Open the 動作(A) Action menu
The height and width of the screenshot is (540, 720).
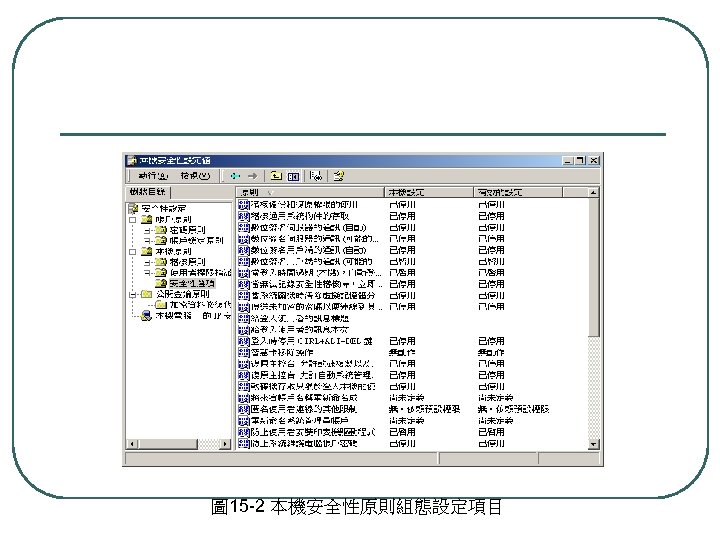coord(153,176)
